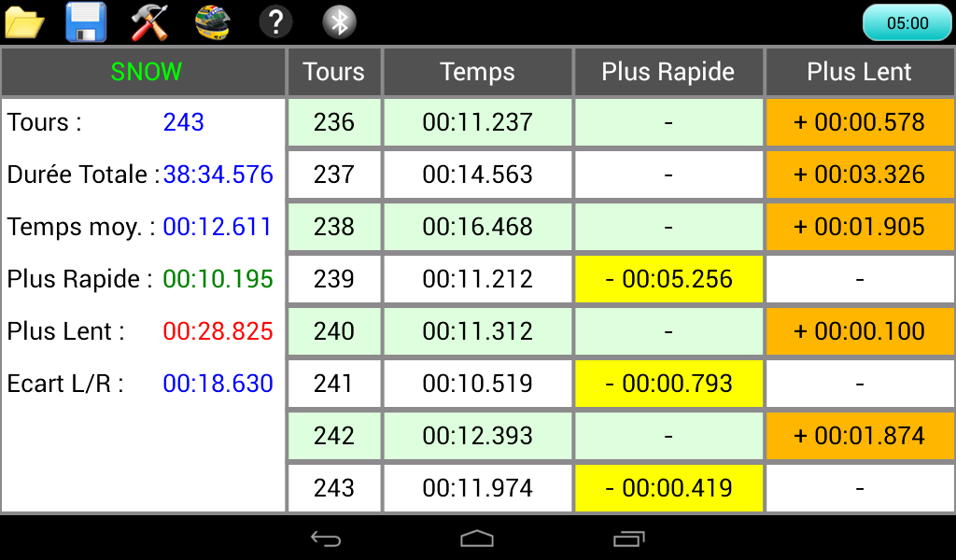Screen dimensions: 956x560
Task: Tap the Temps moy. label
Action: (80, 228)
